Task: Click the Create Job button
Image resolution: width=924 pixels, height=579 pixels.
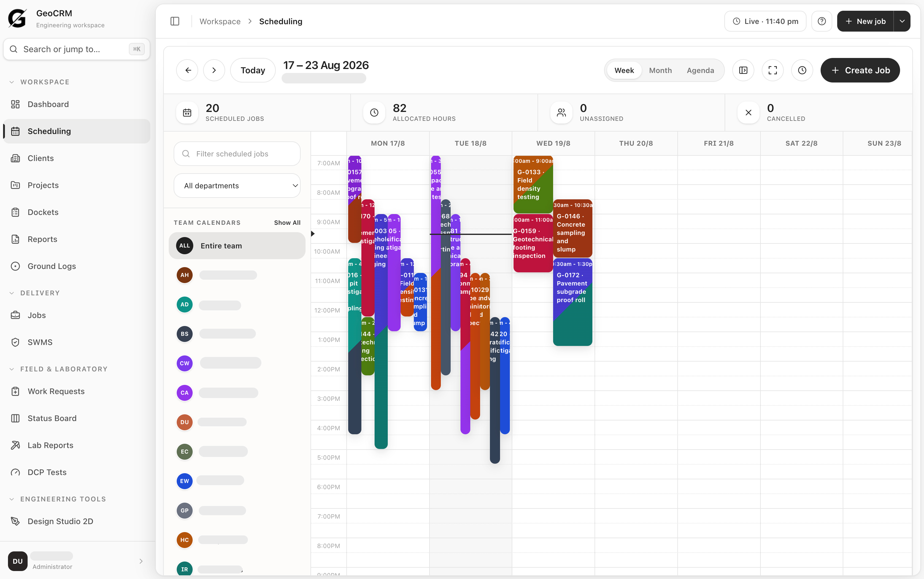Action: point(860,70)
